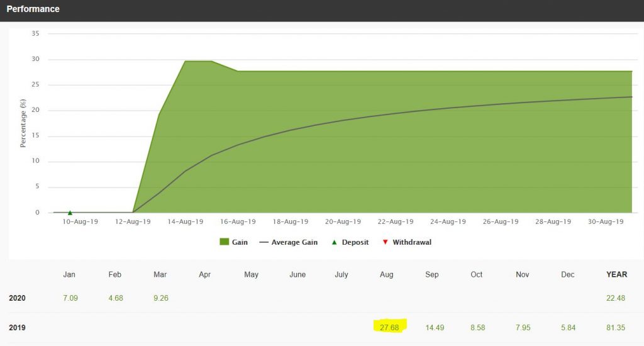The width and height of the screenshot is (644, 346).
Task: Click the Sep column header
Action: (x=431, y=274)
